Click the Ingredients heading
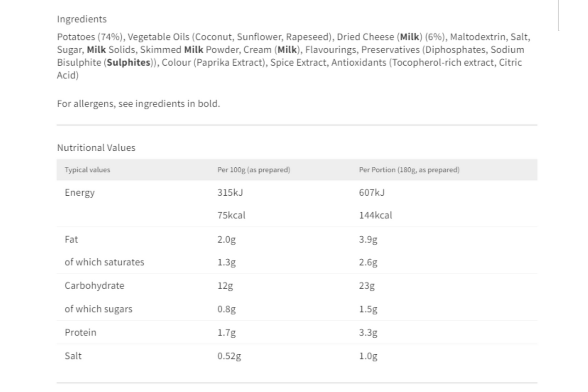Viewport: 588px width, 392px height. [x=82, y=19]
